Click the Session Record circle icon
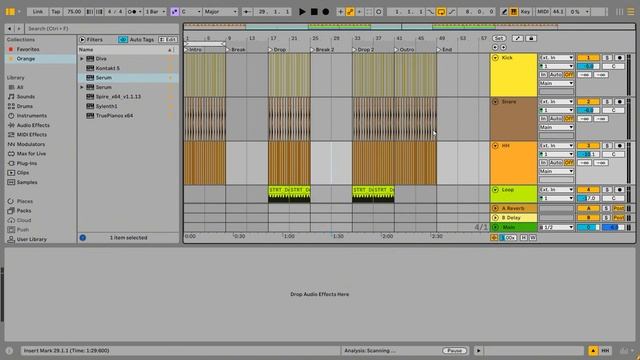 point(378,12)
